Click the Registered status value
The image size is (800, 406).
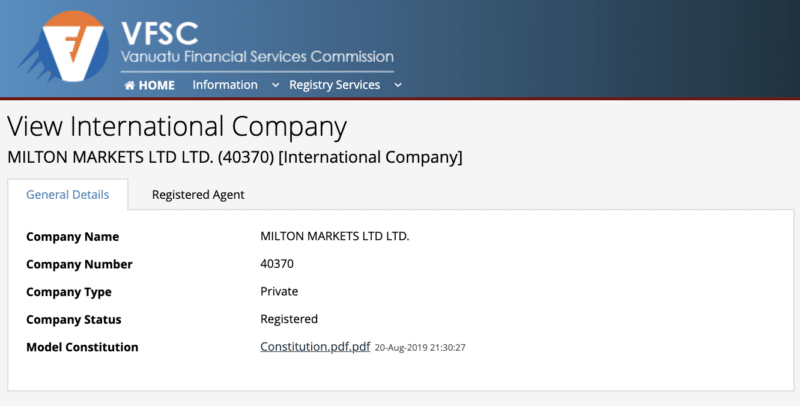pyautogui.click(x=289, y=319)
